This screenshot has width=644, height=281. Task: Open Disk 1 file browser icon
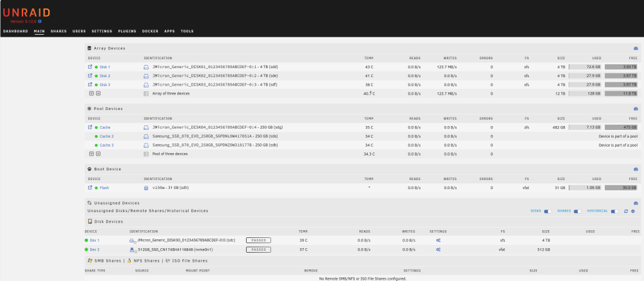(90, 66)
